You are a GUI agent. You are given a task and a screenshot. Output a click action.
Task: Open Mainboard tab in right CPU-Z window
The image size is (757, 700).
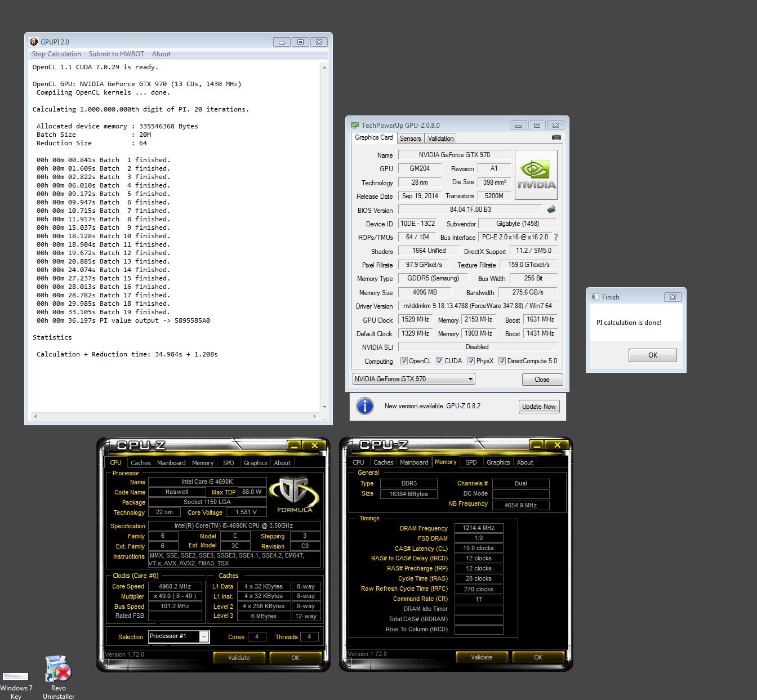tap(414, 462)
